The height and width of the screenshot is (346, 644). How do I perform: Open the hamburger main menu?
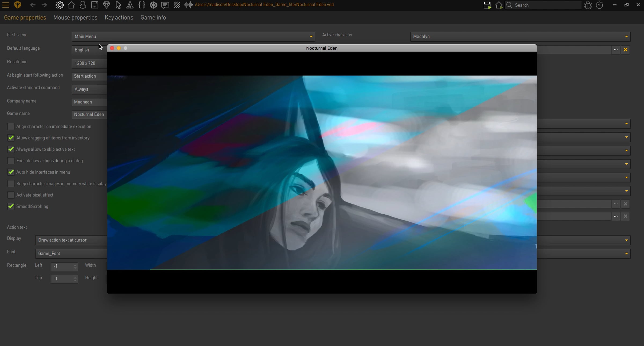(6, 5)
